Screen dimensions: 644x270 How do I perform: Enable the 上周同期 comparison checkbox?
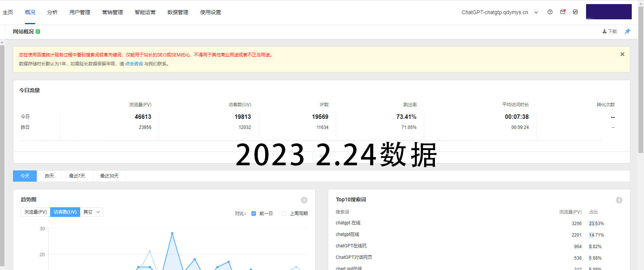click(284, 214)
